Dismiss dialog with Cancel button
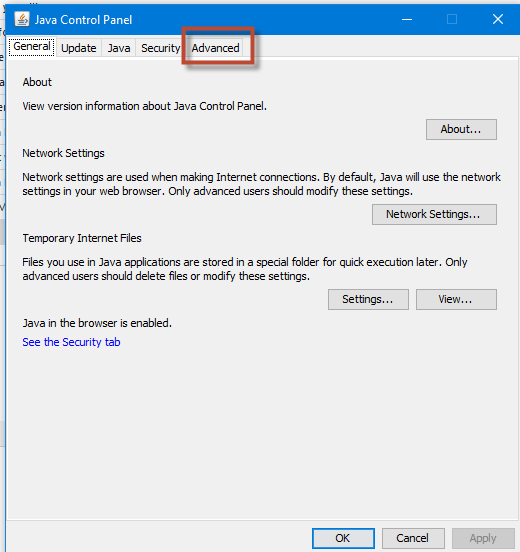The height and width of the screenshot is (552, 520). click(413, 538)
